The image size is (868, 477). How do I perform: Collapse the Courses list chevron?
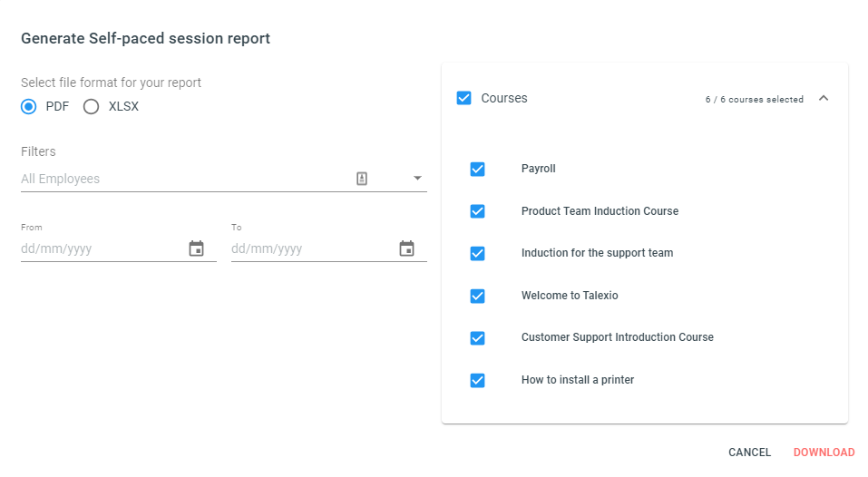point(824,98)
